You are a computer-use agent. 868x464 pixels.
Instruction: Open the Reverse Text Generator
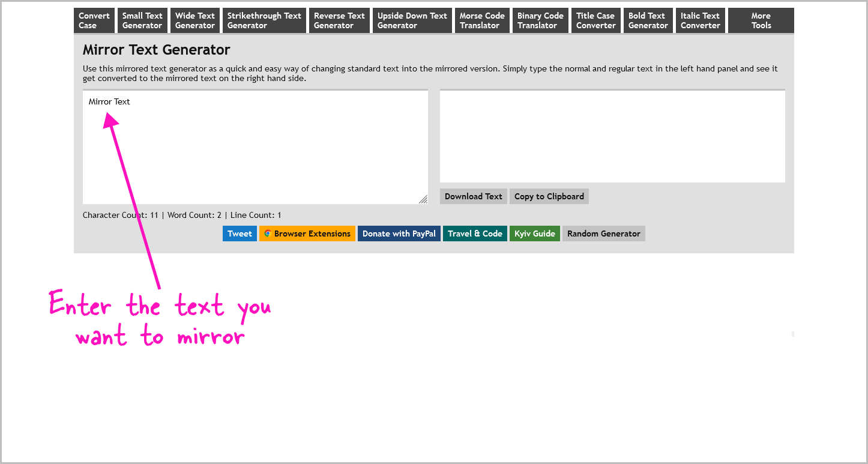coord(339,20)
